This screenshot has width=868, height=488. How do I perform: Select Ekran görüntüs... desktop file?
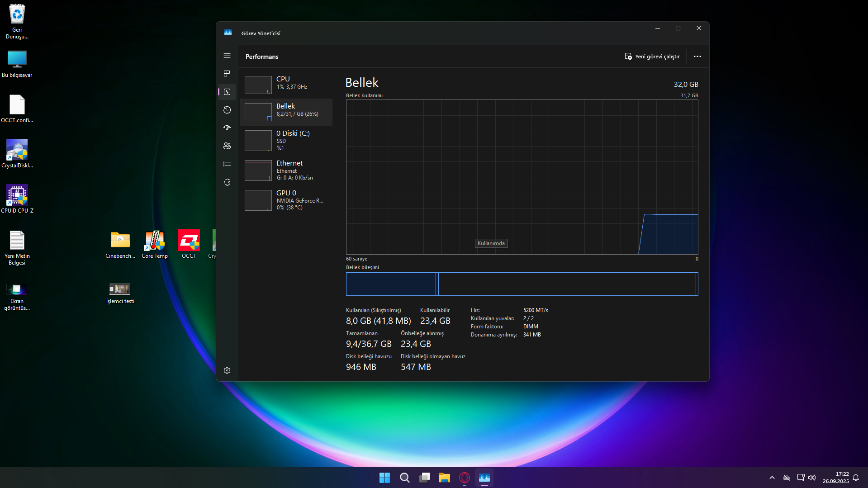tap(17, 296)
